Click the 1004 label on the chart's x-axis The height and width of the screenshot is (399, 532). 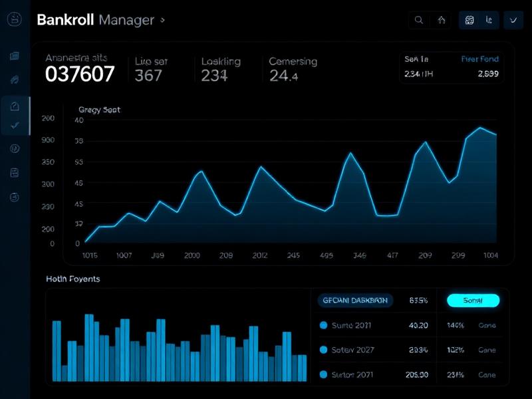point(491,255)
